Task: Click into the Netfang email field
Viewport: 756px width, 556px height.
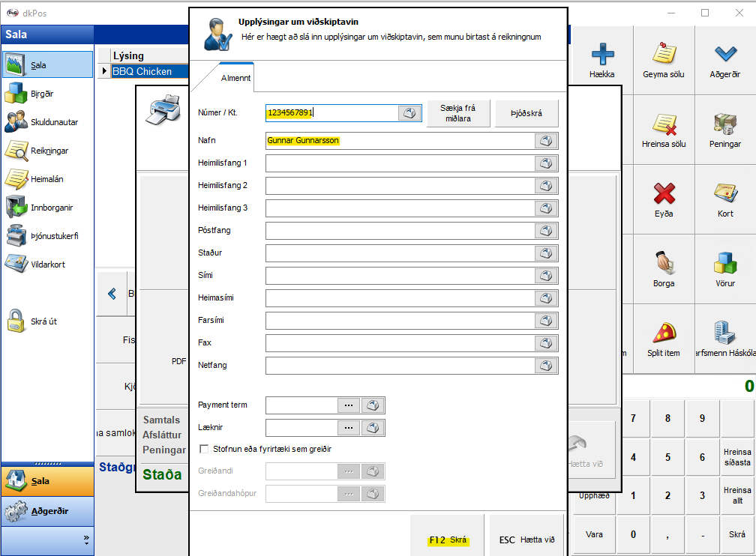Action: [x=400, y=366]
